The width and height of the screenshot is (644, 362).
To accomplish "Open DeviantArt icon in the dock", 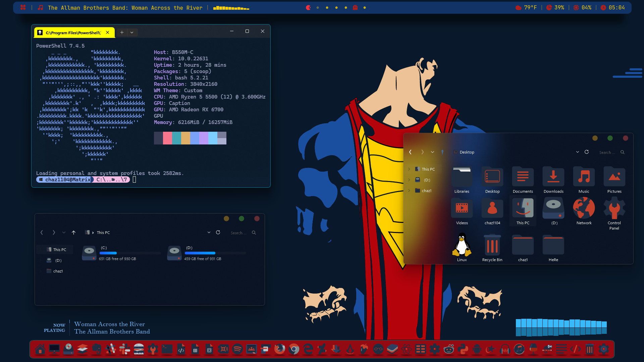I will tap(322, 349).
